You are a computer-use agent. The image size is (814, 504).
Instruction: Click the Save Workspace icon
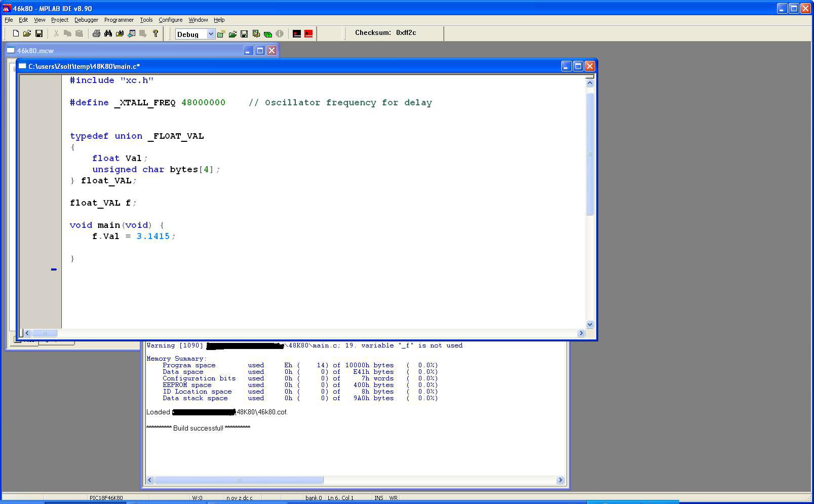point(244,34)
